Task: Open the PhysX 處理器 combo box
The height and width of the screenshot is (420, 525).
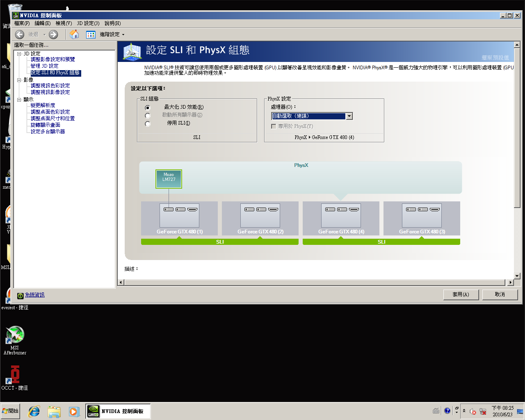Action: 312,116
